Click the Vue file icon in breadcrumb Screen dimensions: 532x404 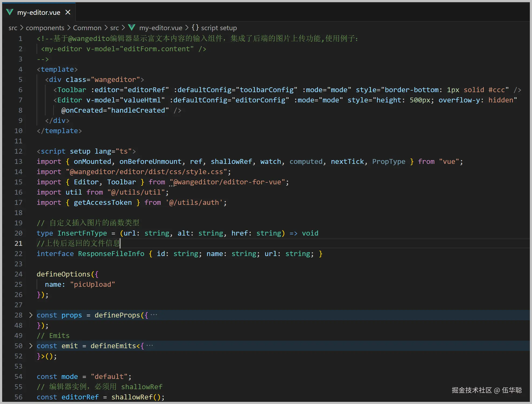click(132, 27)
